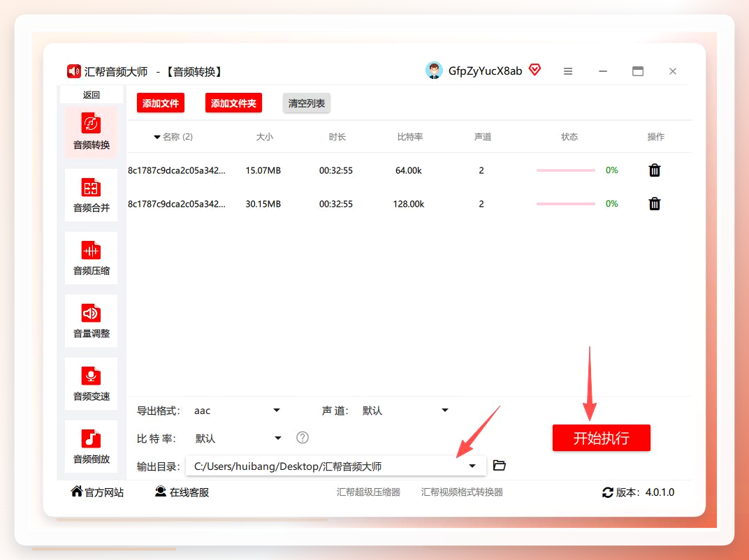The height and width of the screenshot is (560, 749).
Task: Click the user avatar icon
Action: click(434, 71)
